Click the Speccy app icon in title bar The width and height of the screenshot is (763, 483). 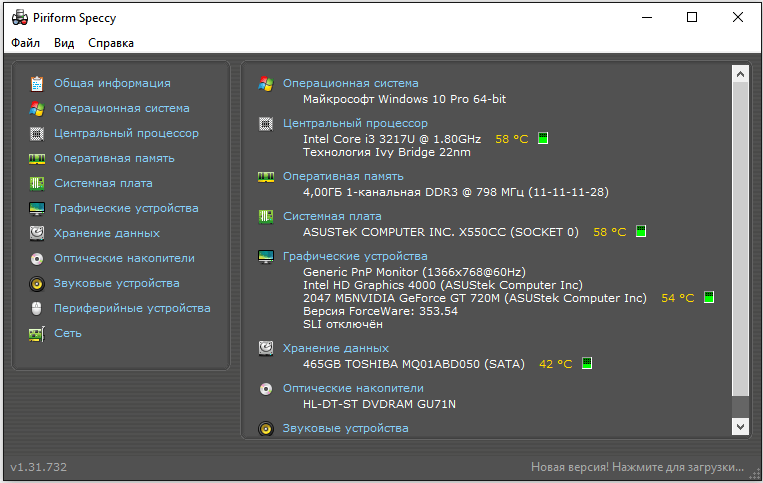(x=20, y=18)
